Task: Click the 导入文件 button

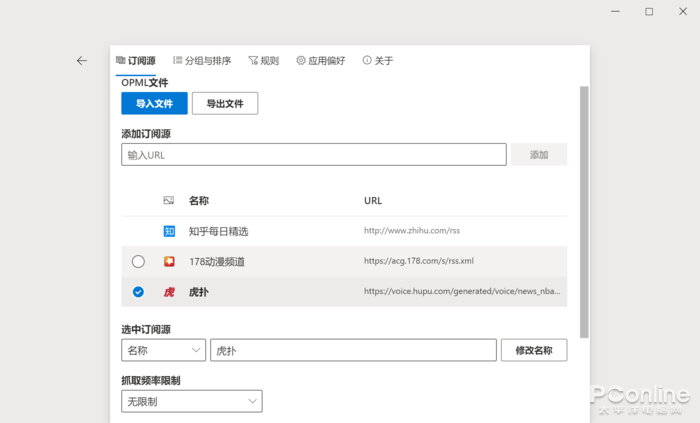Action: [x=154, y=103]
